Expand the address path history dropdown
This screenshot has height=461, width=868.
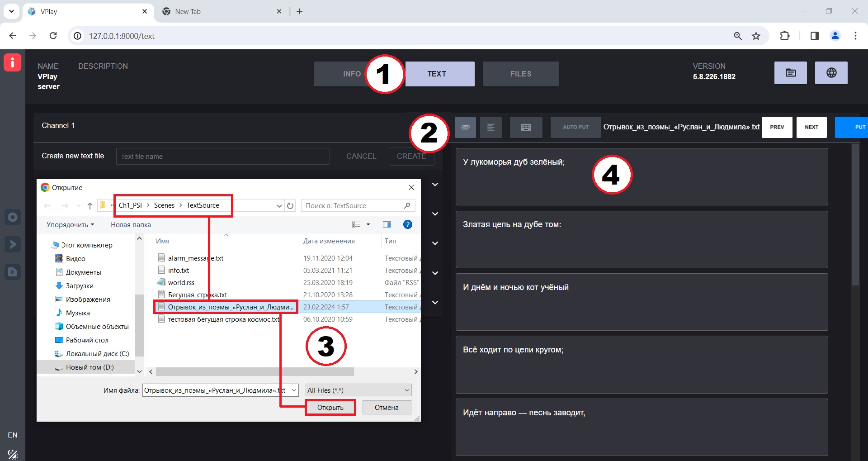pyautogui.click(x=279, y=206)
